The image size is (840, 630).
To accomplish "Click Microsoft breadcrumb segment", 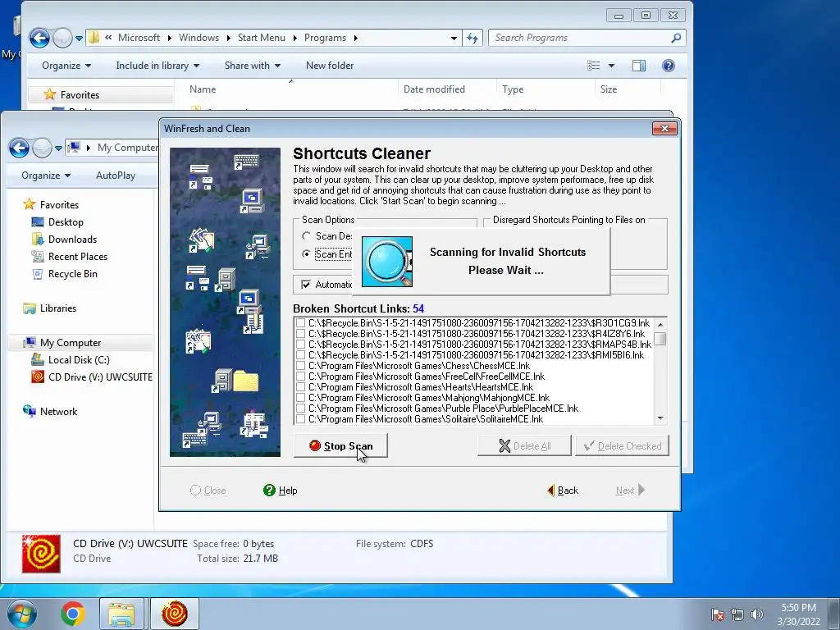I will tap(139, 38).
